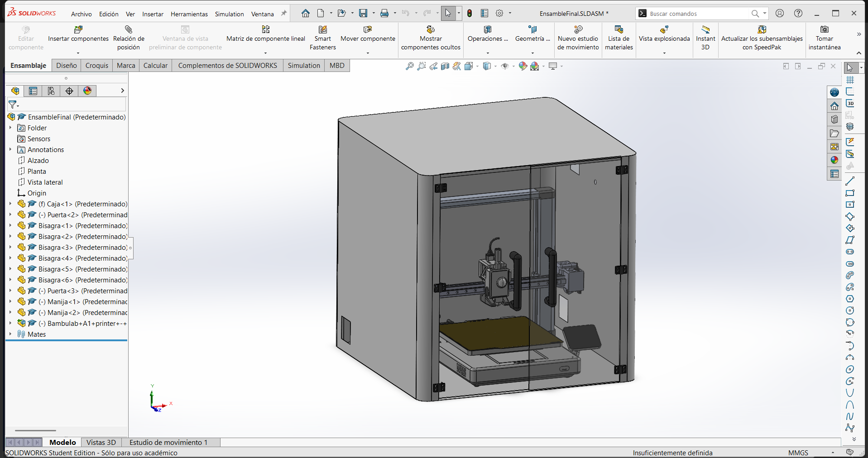Image resolution: width=868 pixels, height=458 pixels.
Task: Open Lista de materiales tool
Action: click(619, 38)
